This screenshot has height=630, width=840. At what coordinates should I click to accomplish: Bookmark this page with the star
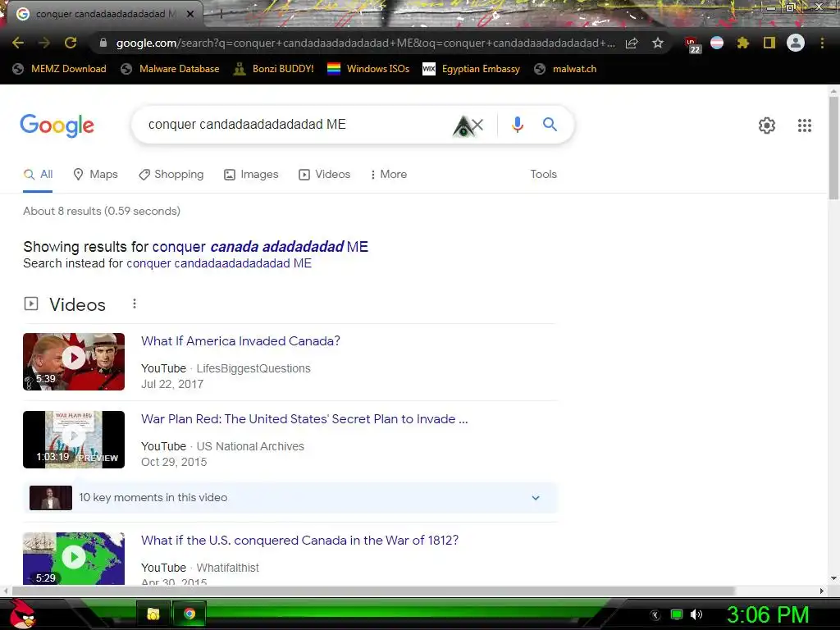(658, 43)
